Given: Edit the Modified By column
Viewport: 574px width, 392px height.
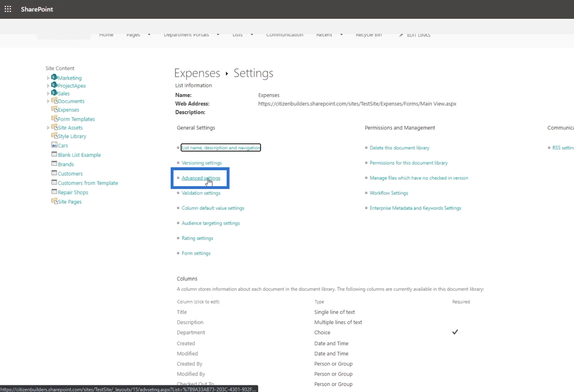Looking at the screenshot, I should tap(191, 374).
